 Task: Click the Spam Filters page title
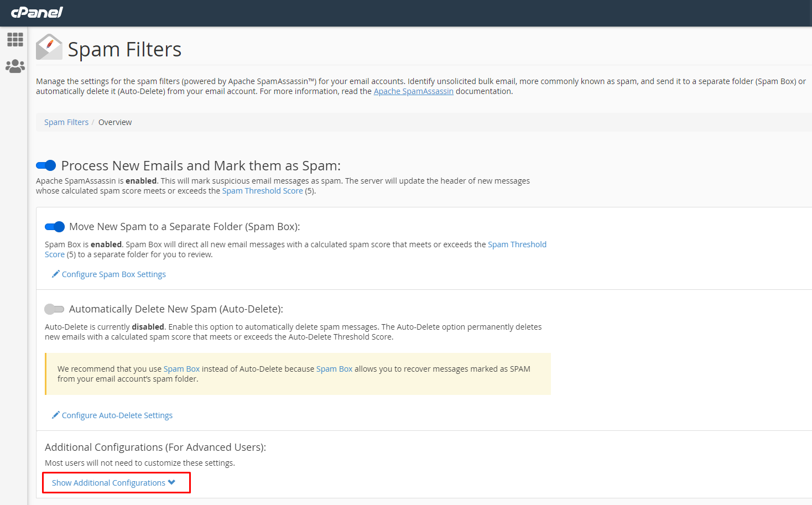[124, 49]
